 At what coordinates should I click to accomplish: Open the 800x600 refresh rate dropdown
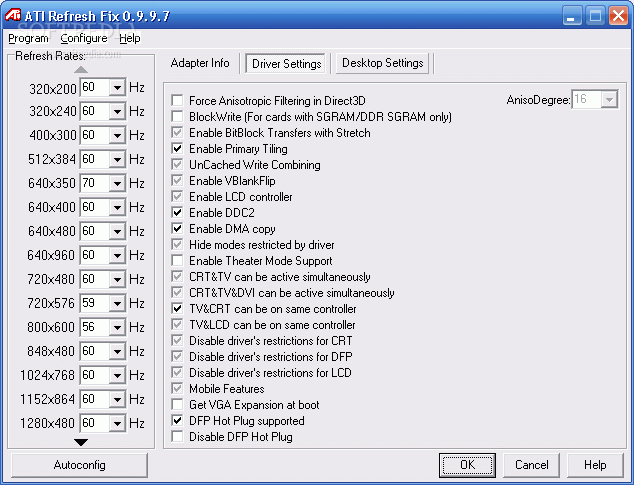pyautogui.click(x=117, y=327)
